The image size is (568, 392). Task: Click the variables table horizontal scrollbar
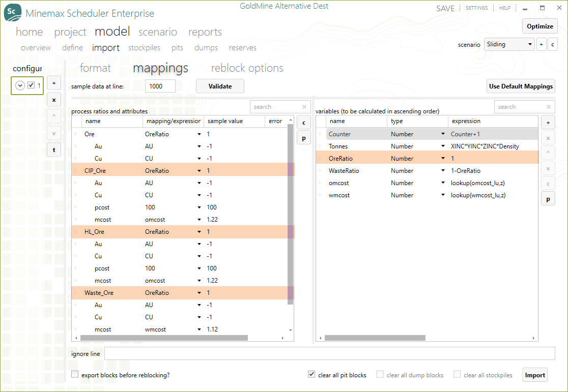tap(375, 338)
